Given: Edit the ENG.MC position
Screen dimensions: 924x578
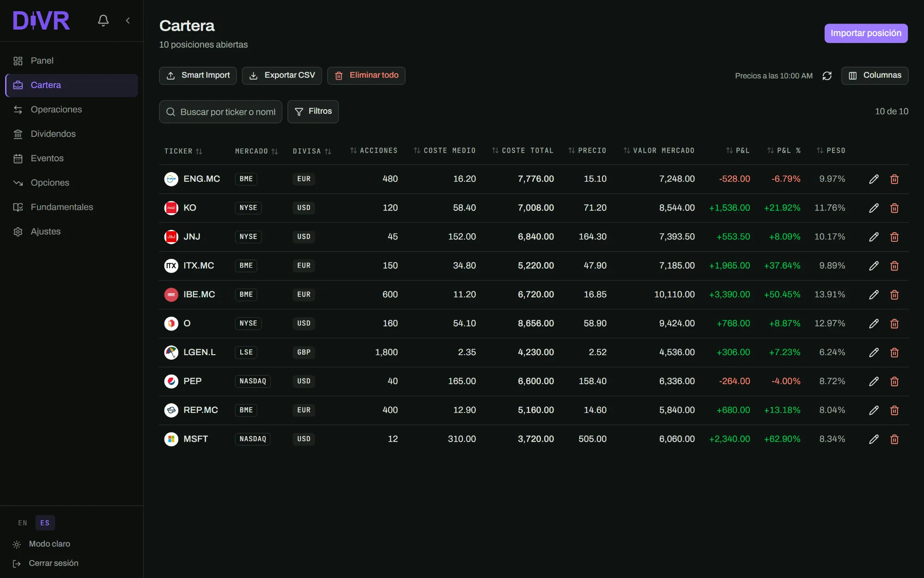Looking at the screenshot, I should pyautogui.click(x=874, y=179).
